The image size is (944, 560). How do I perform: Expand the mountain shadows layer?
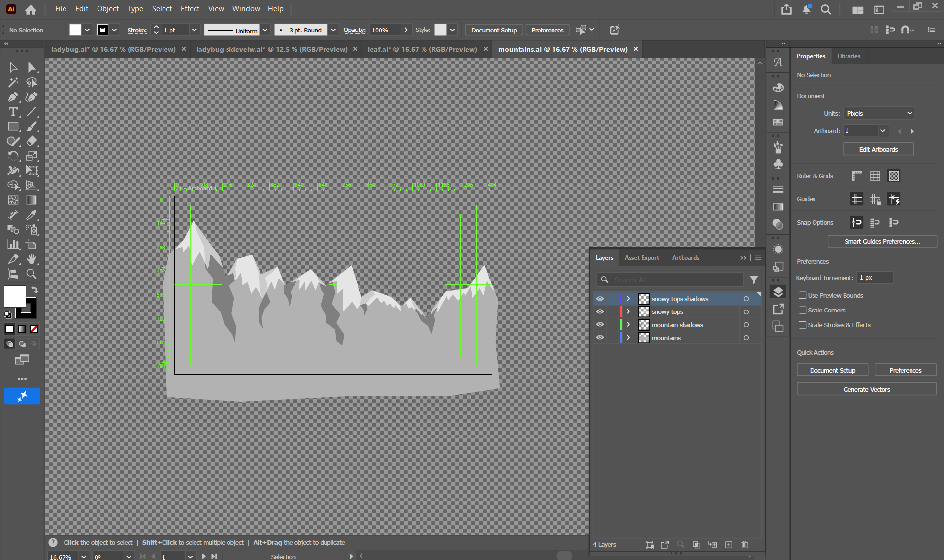(628, 325)
